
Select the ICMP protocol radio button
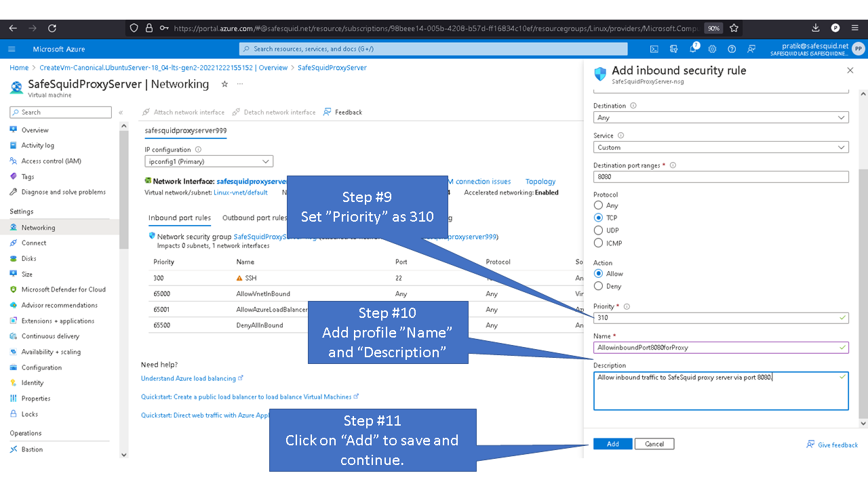(598, 243)
